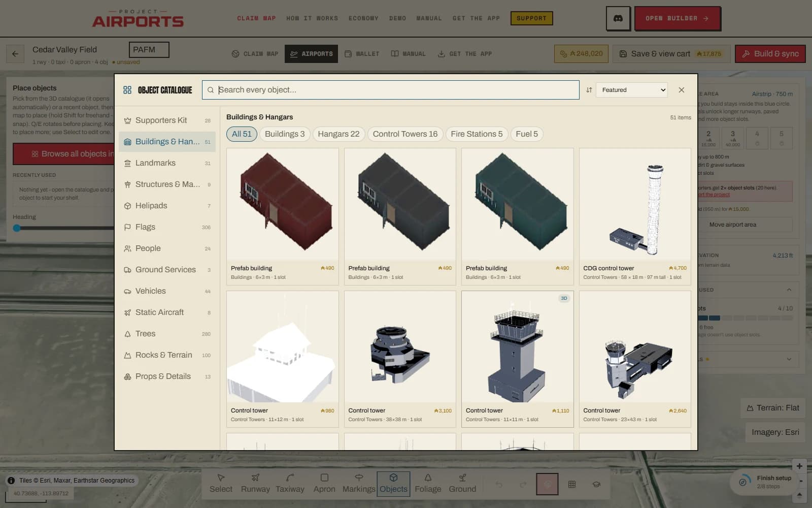Image resolution: width=812 pixels, height=508 pixels.
Task: Toggle the grid icon in bottom toolbar
Action: (x=572, y=484)
